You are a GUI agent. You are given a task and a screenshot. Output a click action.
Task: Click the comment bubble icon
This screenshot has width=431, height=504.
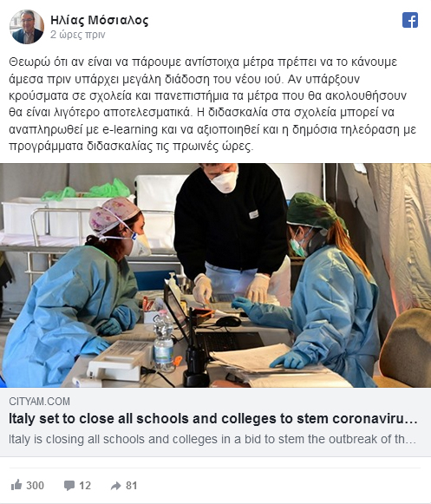coord(69,486)
